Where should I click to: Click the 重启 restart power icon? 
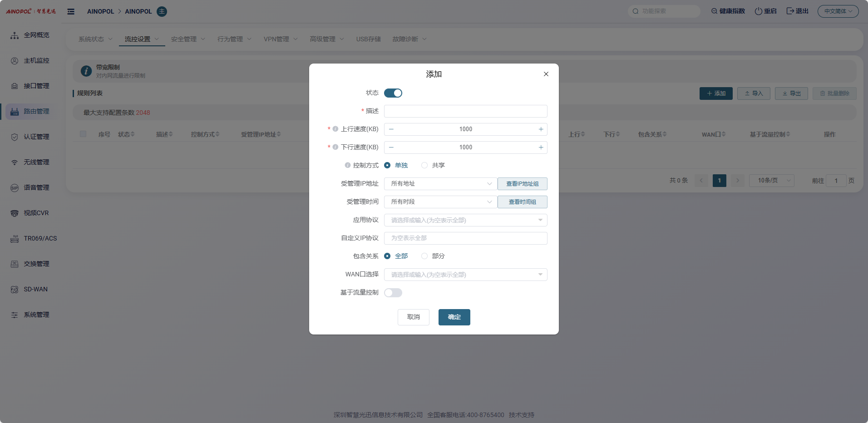(758, 11)
